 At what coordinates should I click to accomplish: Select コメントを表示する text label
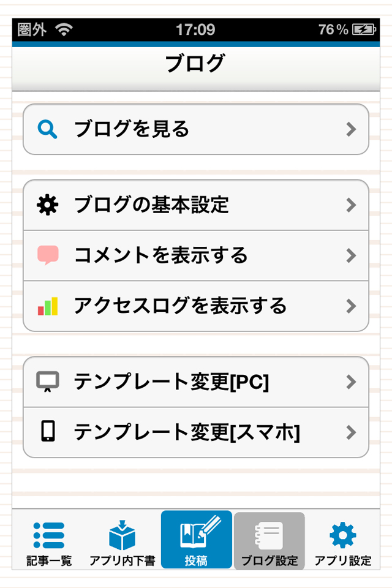(x=161, y=255)
